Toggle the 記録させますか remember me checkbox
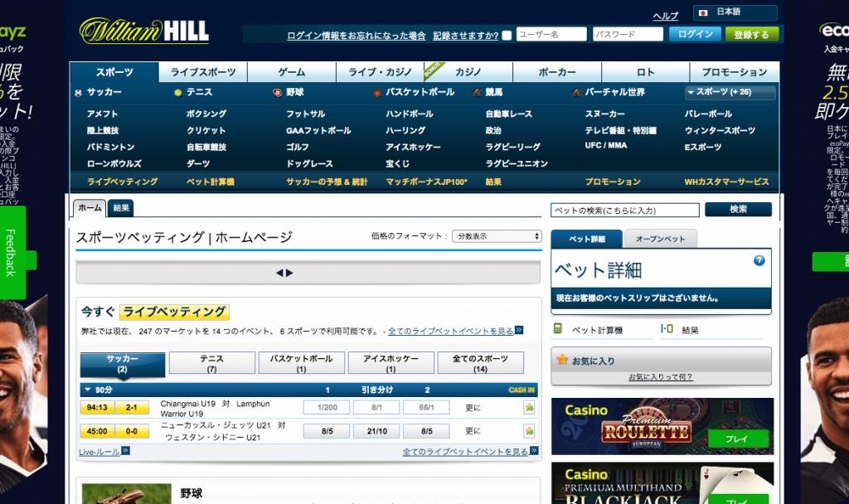849x504 pixels. tap(507, 35)
